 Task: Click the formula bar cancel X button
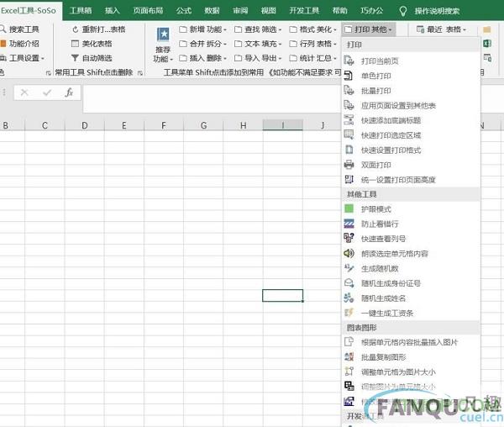24,92
